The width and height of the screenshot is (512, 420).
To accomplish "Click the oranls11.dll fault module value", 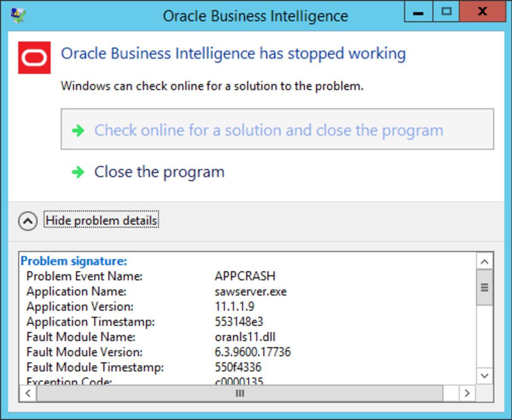I will click(x=245, y=337).
